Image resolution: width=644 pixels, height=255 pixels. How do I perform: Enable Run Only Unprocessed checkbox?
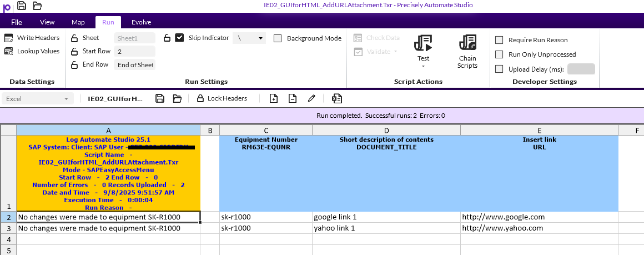click(499, 54)
